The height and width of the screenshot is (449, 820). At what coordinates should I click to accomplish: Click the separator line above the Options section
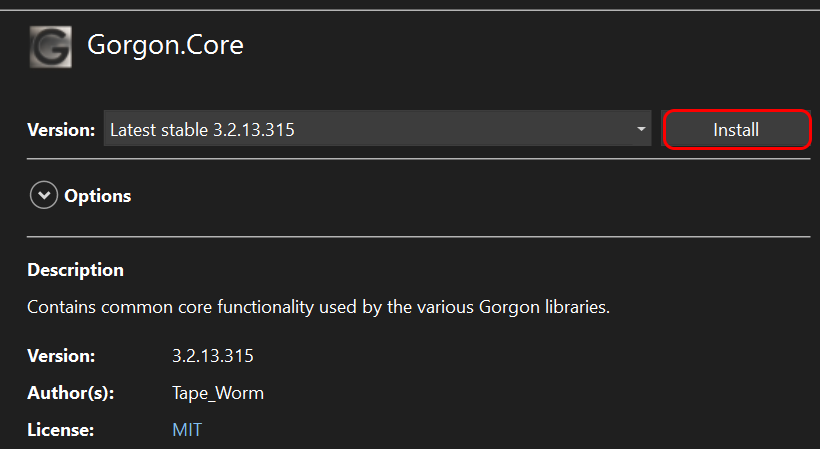coord(418,159)
